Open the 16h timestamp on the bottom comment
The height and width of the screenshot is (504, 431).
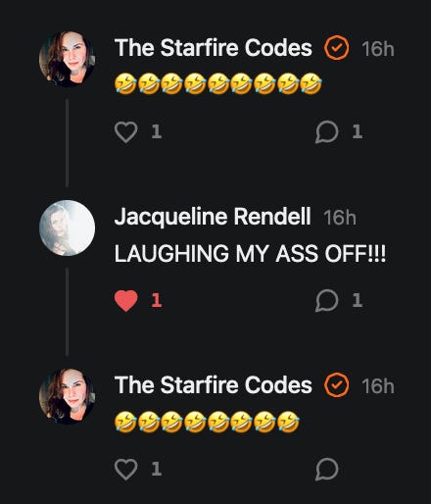coord(378,386)
